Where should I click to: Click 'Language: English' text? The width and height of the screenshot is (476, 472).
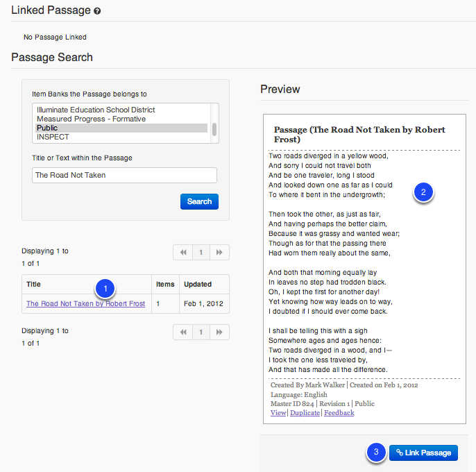point(298,394)
